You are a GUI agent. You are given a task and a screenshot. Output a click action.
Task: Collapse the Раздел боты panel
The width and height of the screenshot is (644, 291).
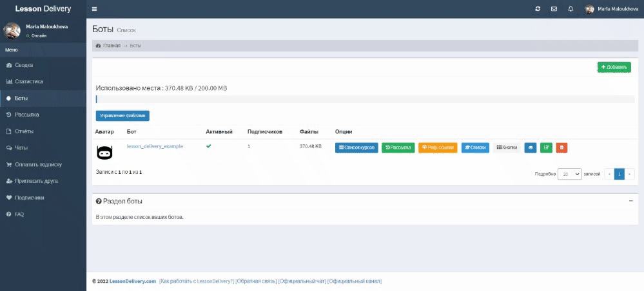click(x=631, y=201)
